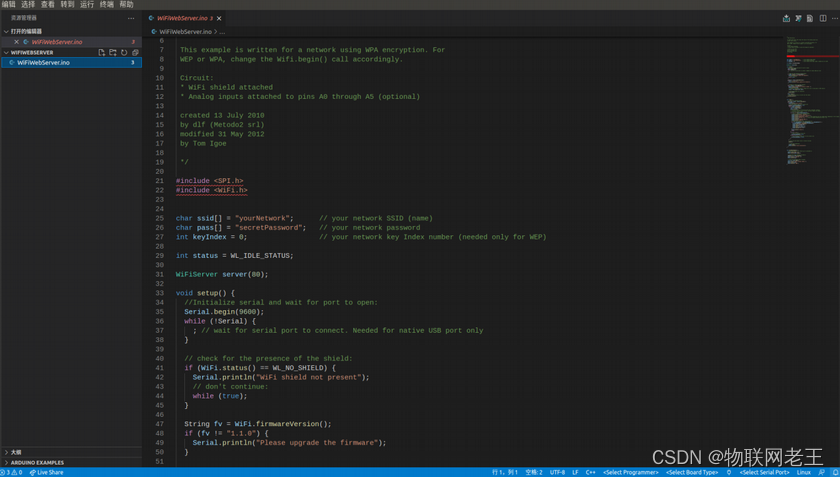Collapse all folders in explorer
The height and width of the screenshot is (477, 840).
(x=135, y=53)
